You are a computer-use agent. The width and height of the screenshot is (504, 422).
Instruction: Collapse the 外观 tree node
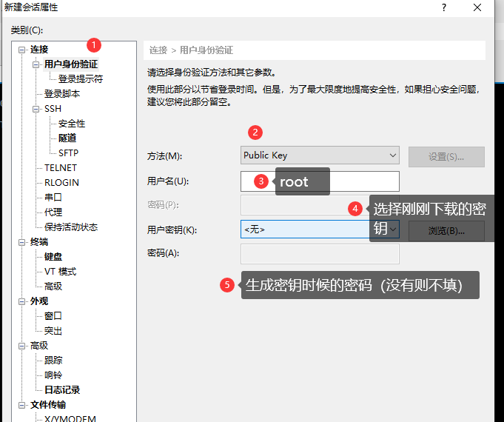point(22,301)
